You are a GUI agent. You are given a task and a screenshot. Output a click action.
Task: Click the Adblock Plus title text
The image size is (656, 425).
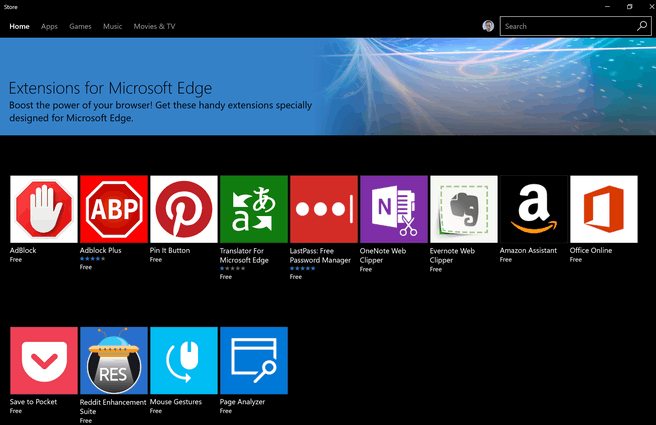tap(100, 251)
